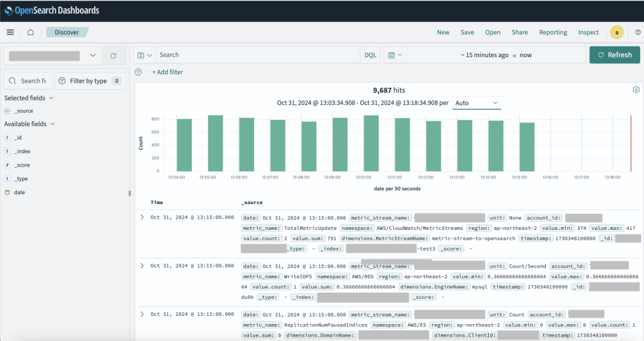Click the date field calendar icon
The width and height of the screenshot is (644, 341).
point(7,192)
